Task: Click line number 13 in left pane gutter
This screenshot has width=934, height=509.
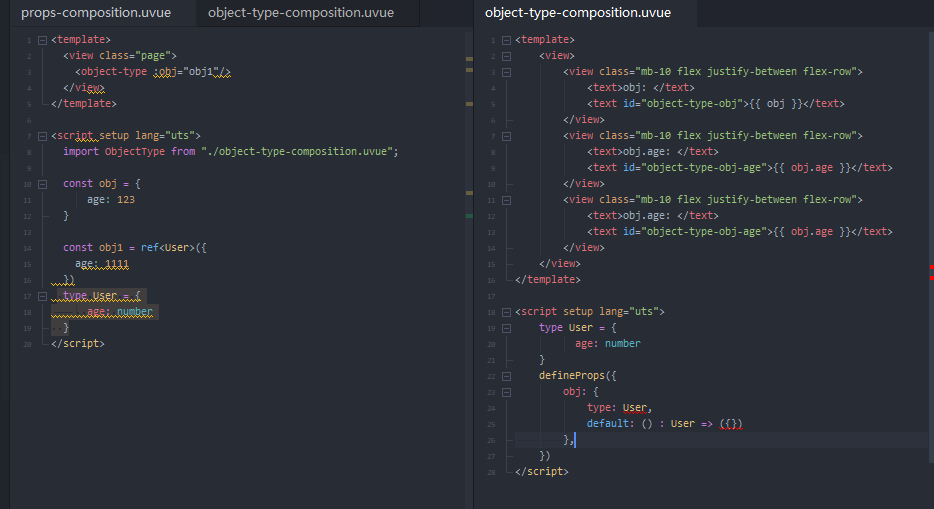Action: (27, 232)
